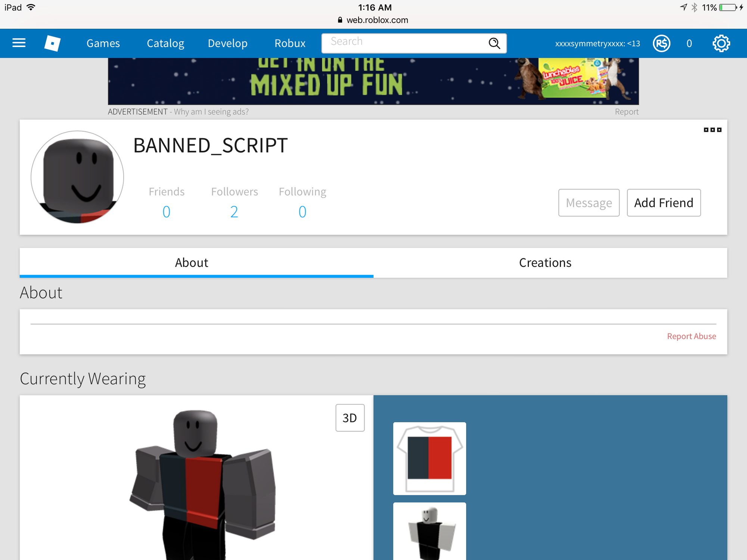
Task: Click the Report link on advertisement
Action: (x=626, y=112)
